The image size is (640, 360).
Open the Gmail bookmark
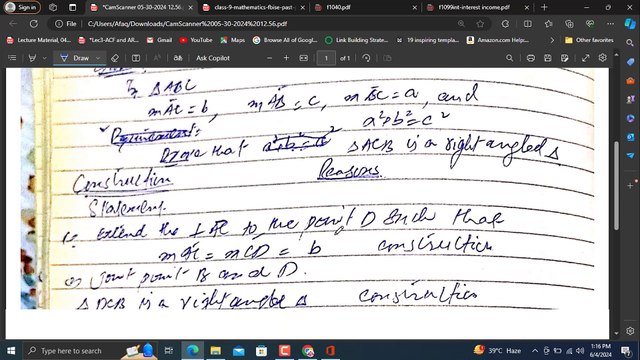coord(160,40)
